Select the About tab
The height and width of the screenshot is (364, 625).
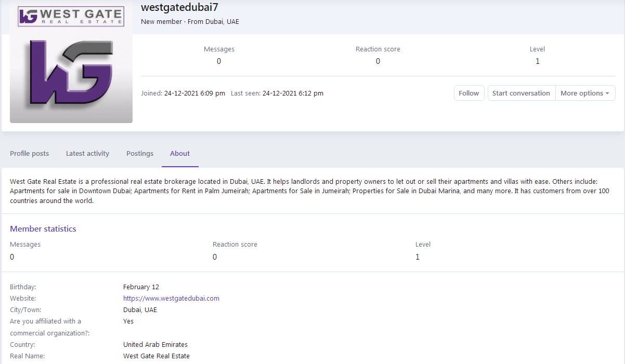(180, 153)
